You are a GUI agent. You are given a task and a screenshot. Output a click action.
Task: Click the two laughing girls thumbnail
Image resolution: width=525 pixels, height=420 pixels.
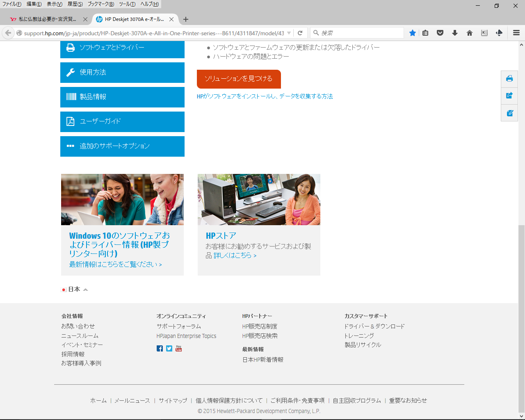122,199
